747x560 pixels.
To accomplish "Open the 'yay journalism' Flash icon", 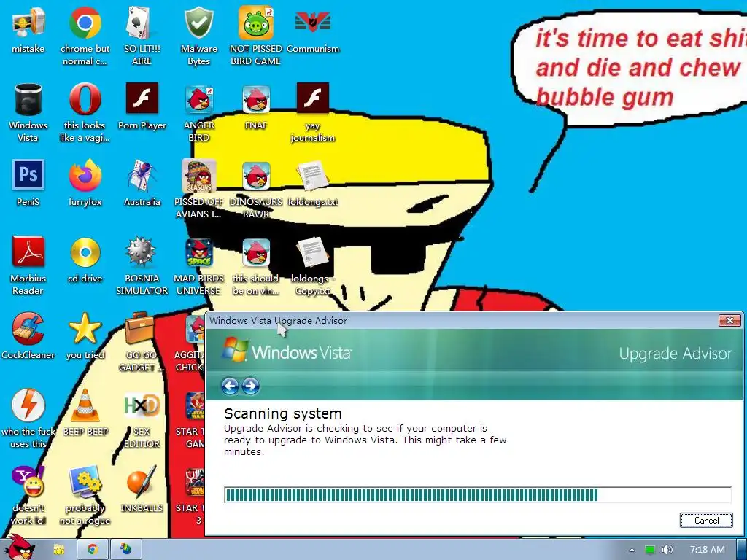I will (x=313, y=98).
